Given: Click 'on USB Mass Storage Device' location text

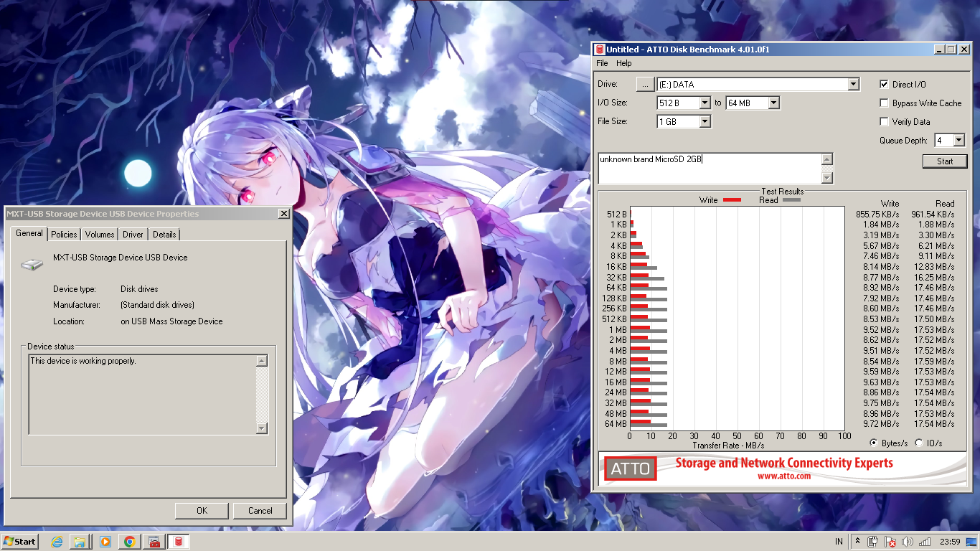Looking at the screenshot, I should pos(171,321).
